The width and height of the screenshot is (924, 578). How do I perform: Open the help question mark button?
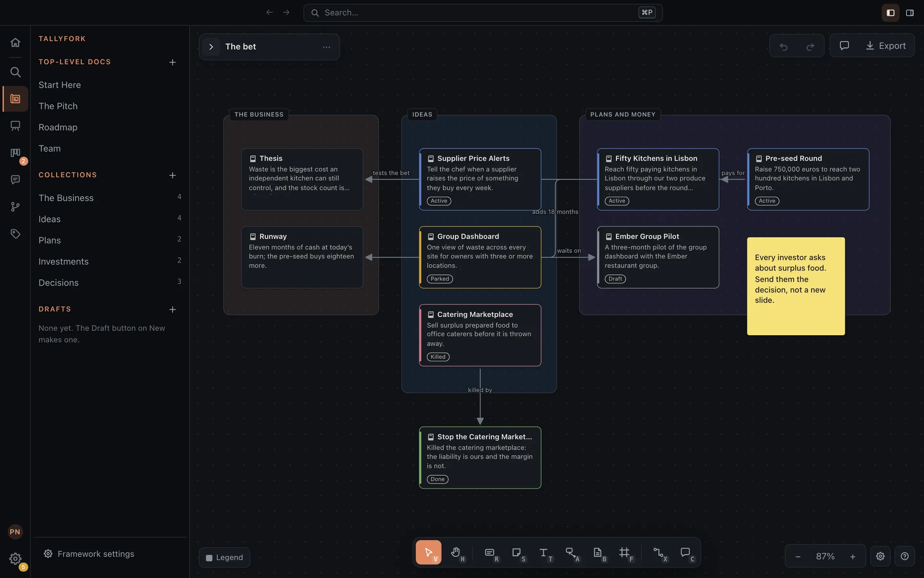pos(904,556)
